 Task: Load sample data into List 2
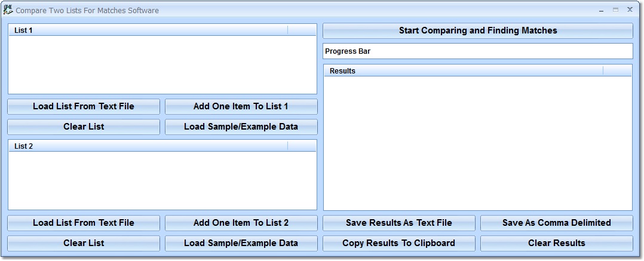pyautogui.click(x=241, y=243)
